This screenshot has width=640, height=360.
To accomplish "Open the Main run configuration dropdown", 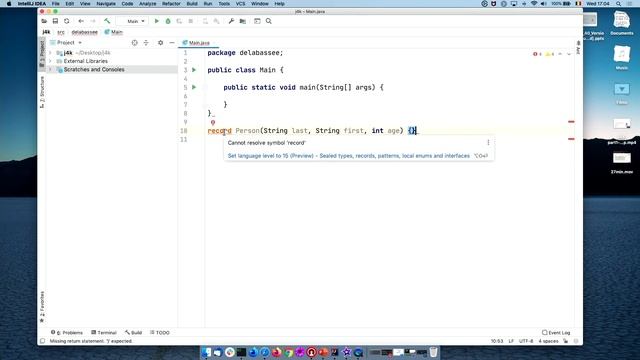I will (133, 21).
